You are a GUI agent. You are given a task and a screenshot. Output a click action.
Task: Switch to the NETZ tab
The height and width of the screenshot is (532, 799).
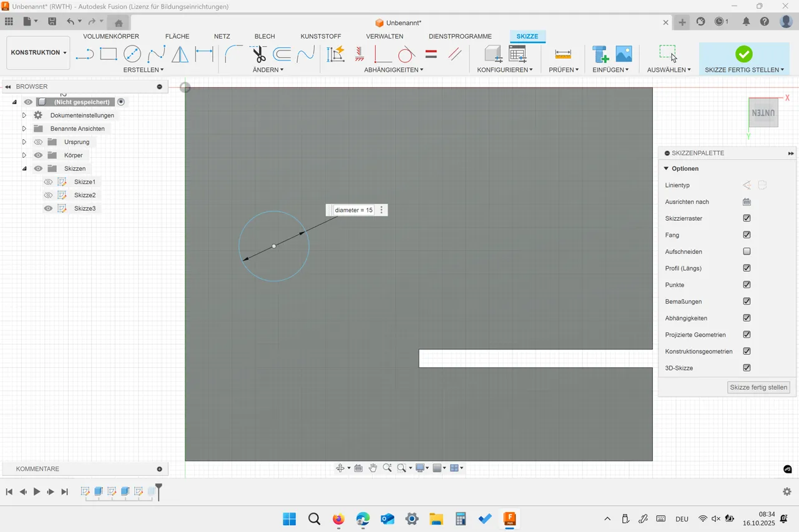click(222, 36)
